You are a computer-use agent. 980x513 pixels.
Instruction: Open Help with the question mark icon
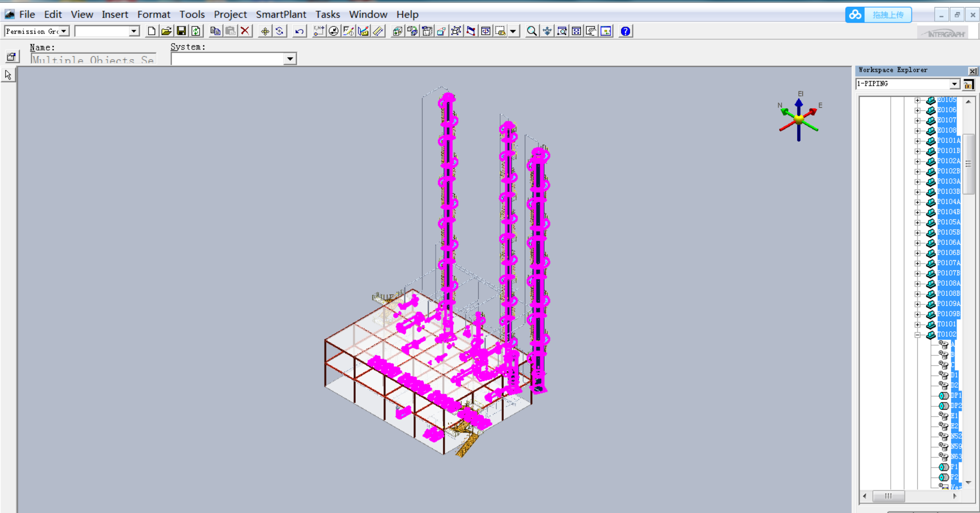click(x=625, y=31)
